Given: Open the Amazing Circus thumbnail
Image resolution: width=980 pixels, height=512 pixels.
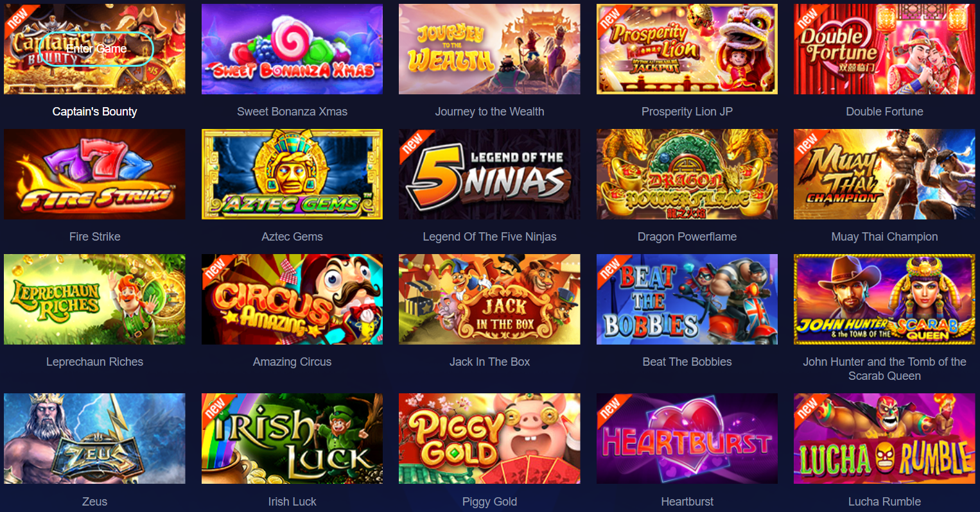Looking at the screenshot, I should pyautogui.click(x=292, y=299).
